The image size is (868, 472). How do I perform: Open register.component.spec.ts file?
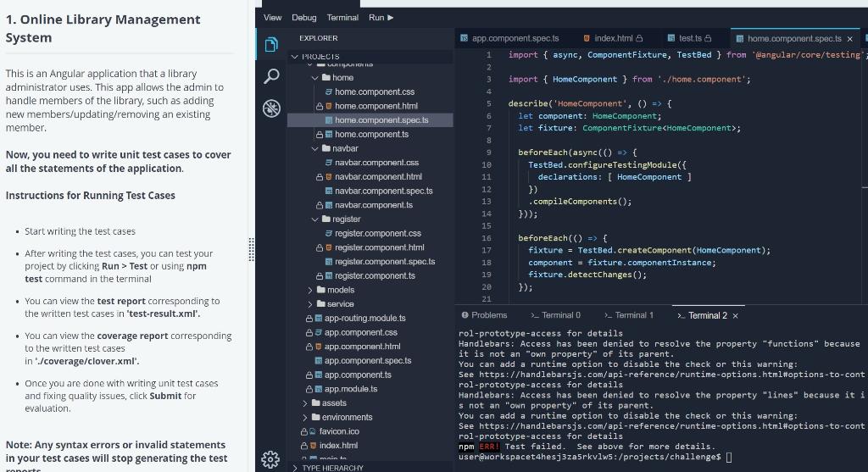click(x=385, y=262)
